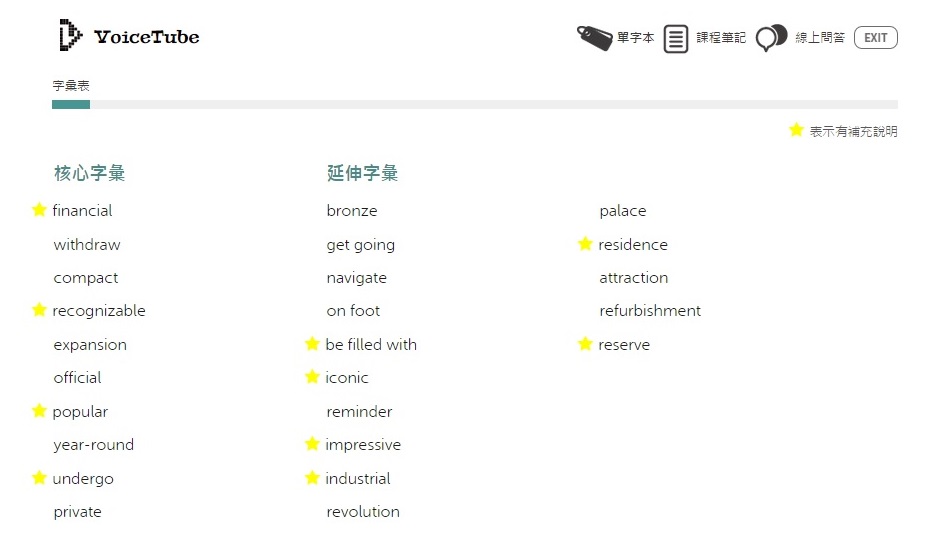This screenshot has height=549, width=933.
Task: Select the phrase 'be filled with'
Action: tap(371, 345)
